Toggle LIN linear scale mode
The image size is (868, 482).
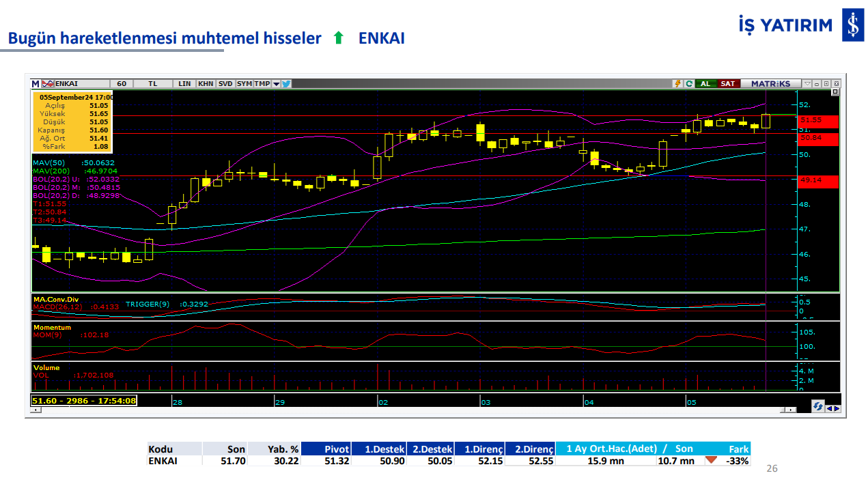(184, 83)
